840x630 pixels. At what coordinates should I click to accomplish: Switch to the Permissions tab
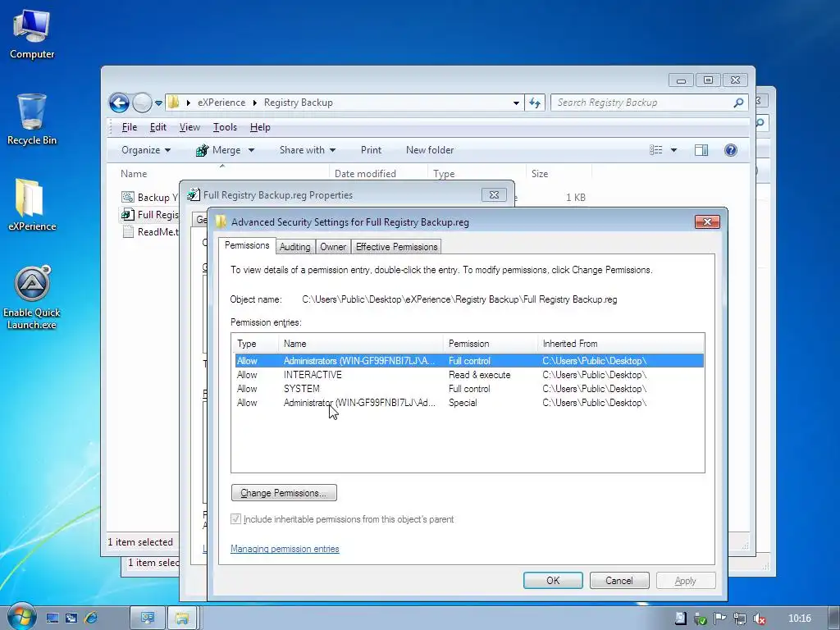pos(247,245)
